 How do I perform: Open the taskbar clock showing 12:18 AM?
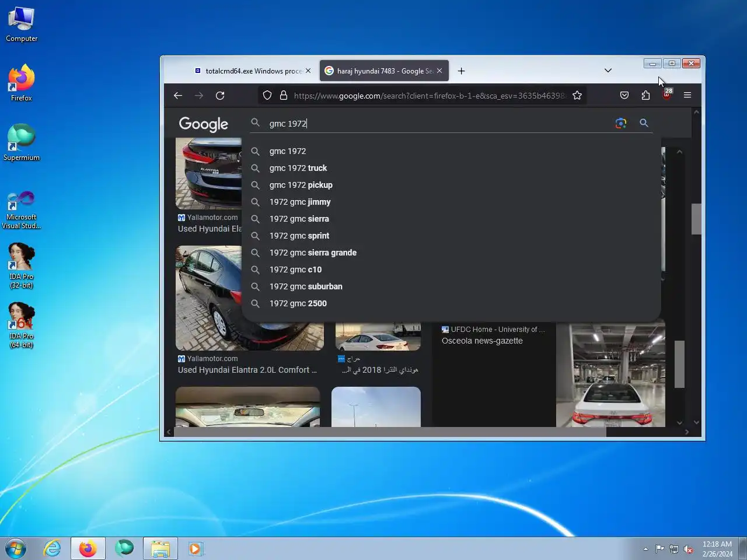tap(717, 549)
